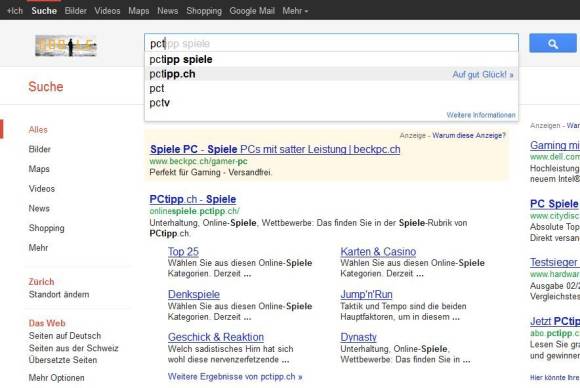Click 'Auf gut Glück!' link

(483, 74)
